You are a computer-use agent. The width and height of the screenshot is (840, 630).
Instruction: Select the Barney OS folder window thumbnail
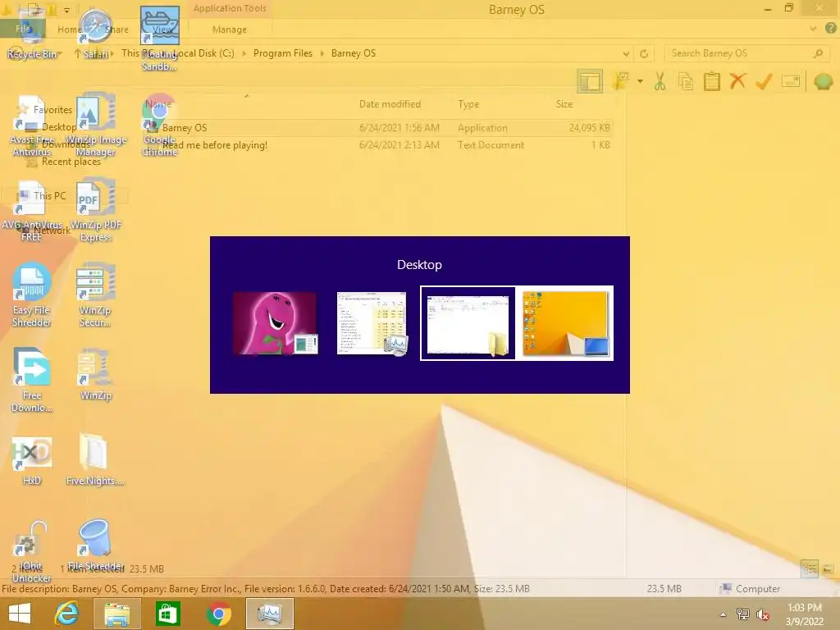click(468, 323)
